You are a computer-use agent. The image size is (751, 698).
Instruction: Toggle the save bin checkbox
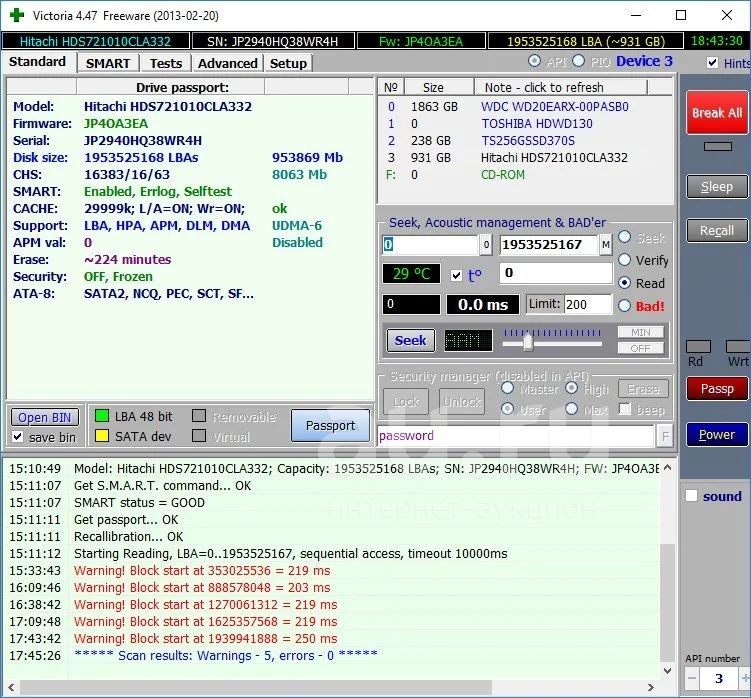(18, 437)
